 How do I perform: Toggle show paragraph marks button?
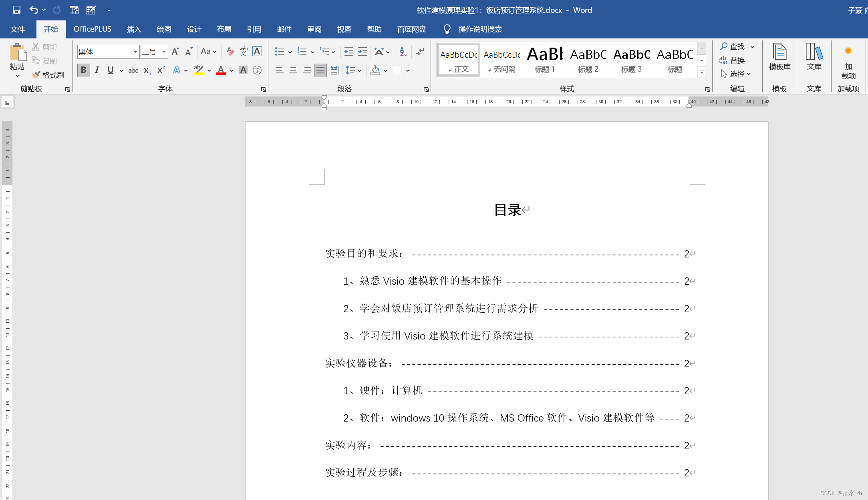pos(420,51)
